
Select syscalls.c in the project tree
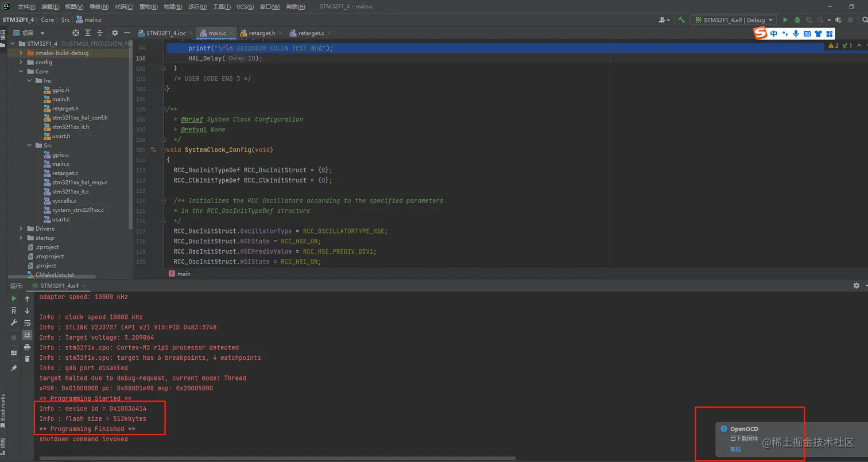[x=64, y=201]
